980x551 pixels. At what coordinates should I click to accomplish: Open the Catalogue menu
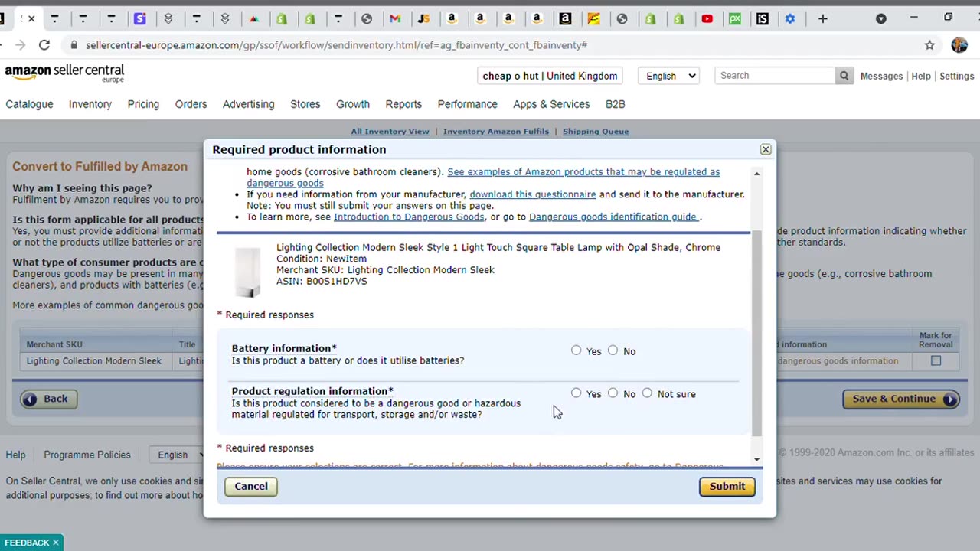pyautogui.click(x=29, y=104)
